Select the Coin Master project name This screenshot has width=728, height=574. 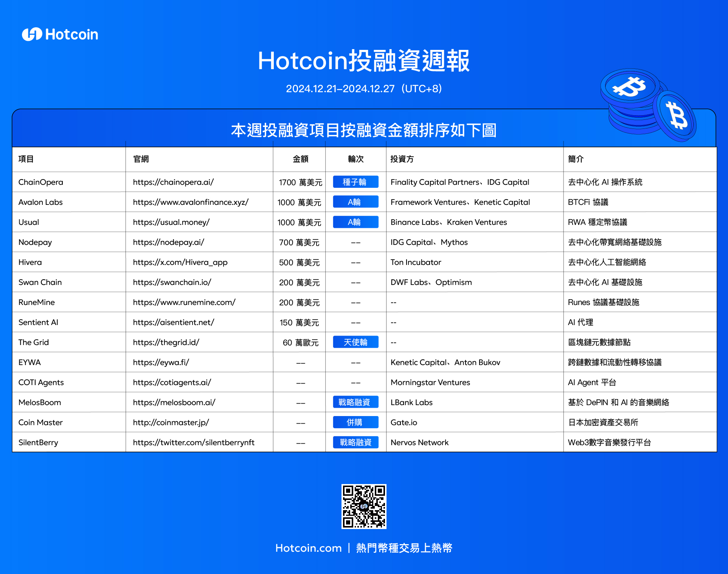pos(40,422)
